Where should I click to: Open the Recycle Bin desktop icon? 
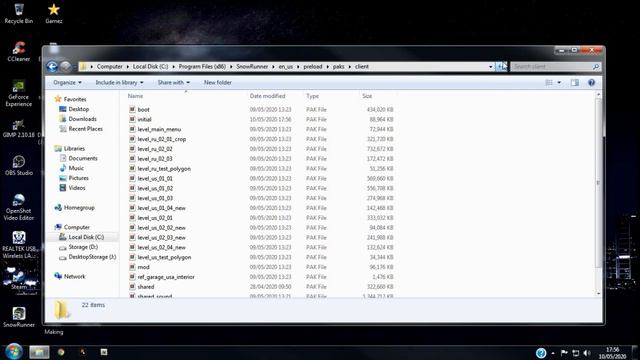pos(18,13)
